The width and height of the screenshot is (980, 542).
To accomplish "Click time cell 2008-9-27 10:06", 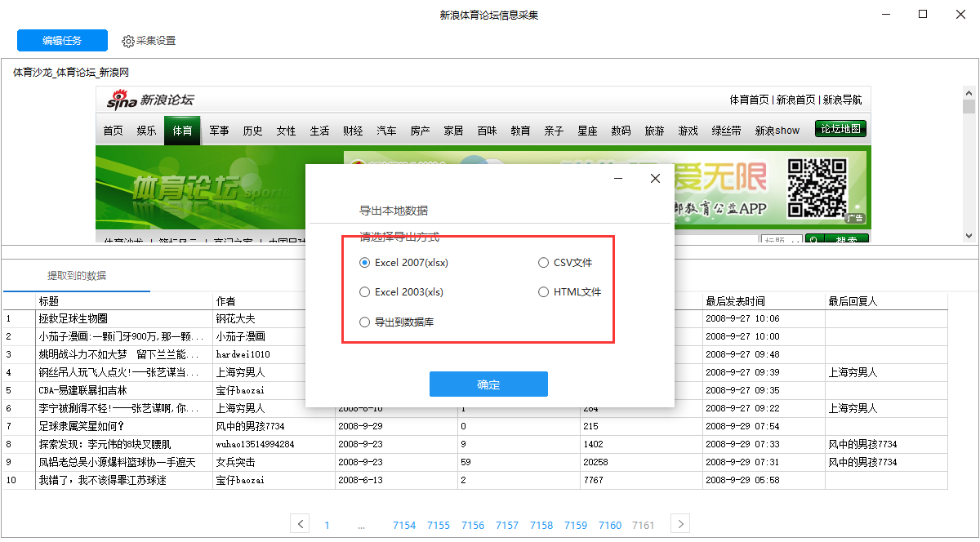I will coord(764,318).
